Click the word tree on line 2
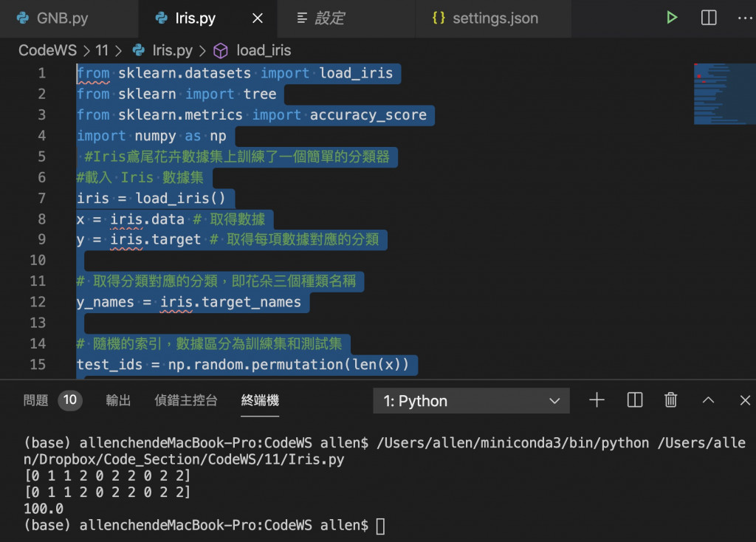This screenshot has width=756, height=542. click(259, 94)
